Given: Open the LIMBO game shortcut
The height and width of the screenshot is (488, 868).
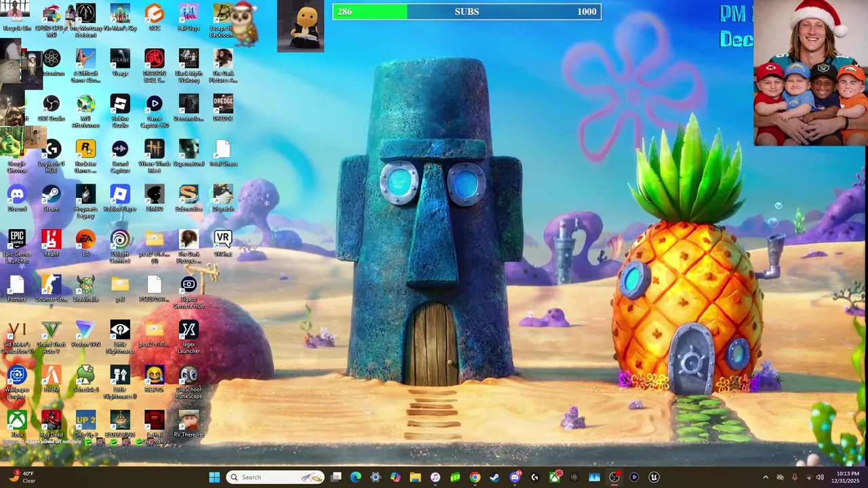Looking at the screenshot, I should (154, 198).
